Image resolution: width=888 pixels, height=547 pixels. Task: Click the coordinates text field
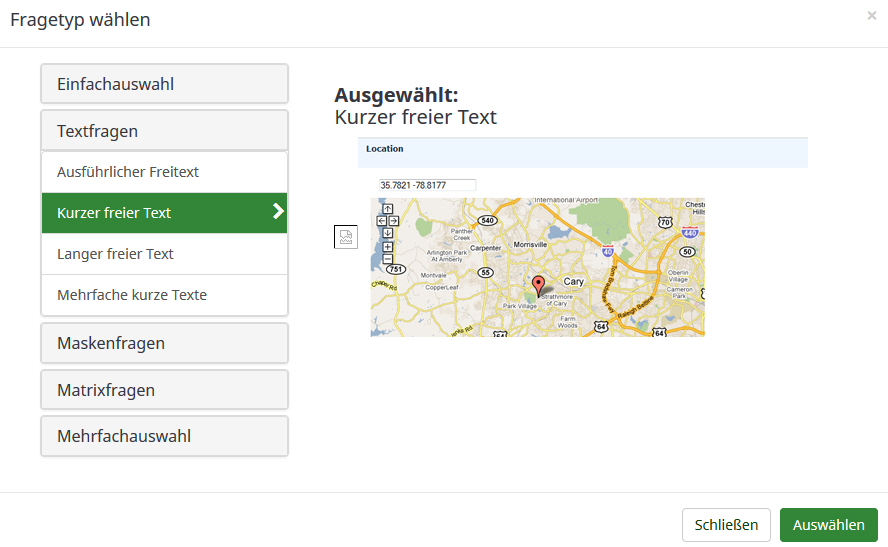point(427,185)
